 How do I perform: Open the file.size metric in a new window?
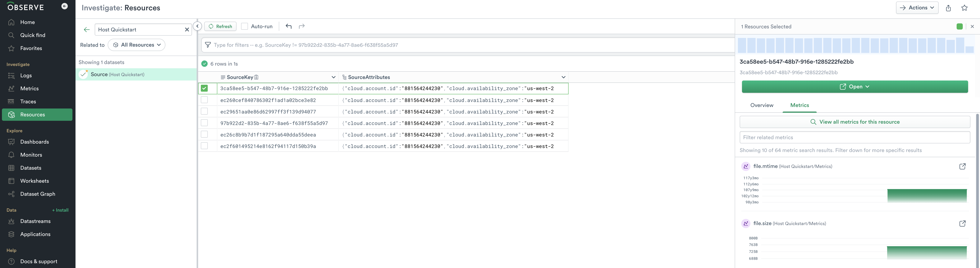coord(962,224)
